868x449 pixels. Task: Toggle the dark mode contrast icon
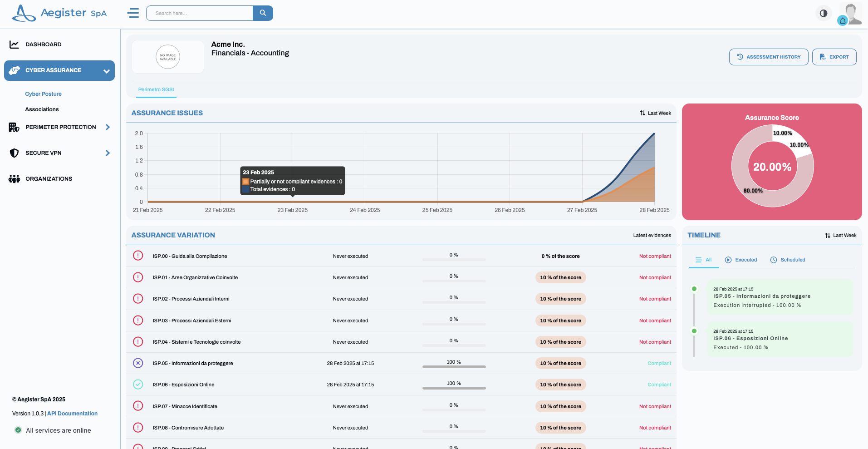[x=823, y=13]
